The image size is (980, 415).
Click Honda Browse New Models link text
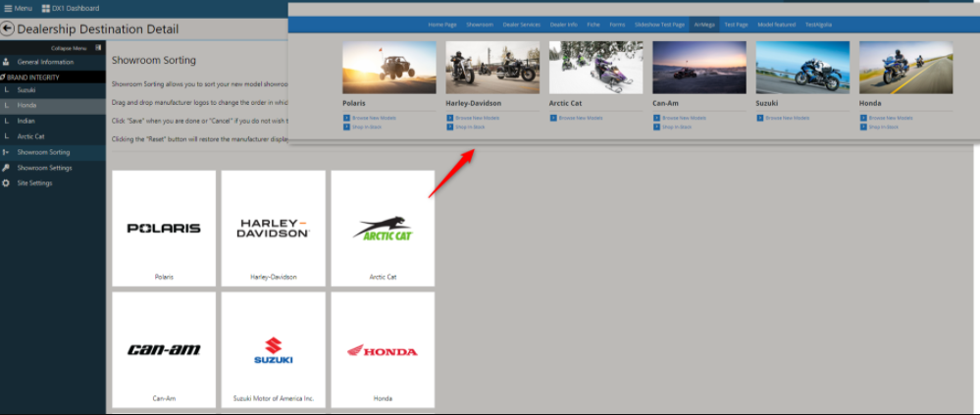coord(891,118)
